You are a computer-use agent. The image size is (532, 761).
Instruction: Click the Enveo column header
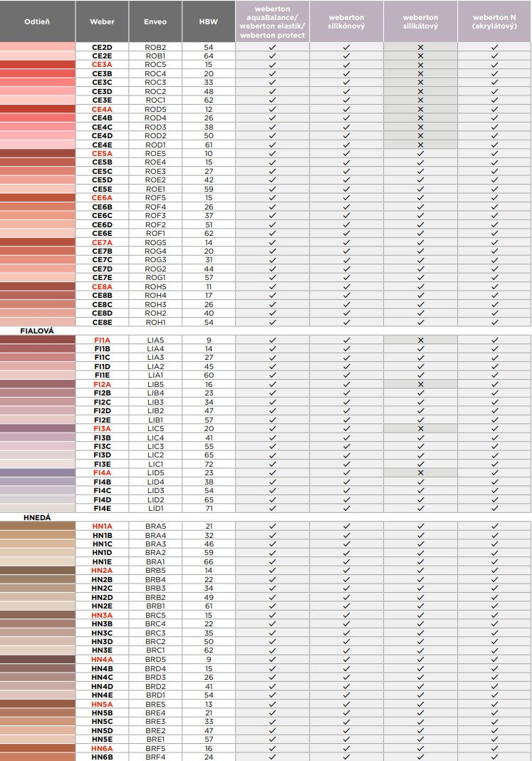click(x=155, y=21)
